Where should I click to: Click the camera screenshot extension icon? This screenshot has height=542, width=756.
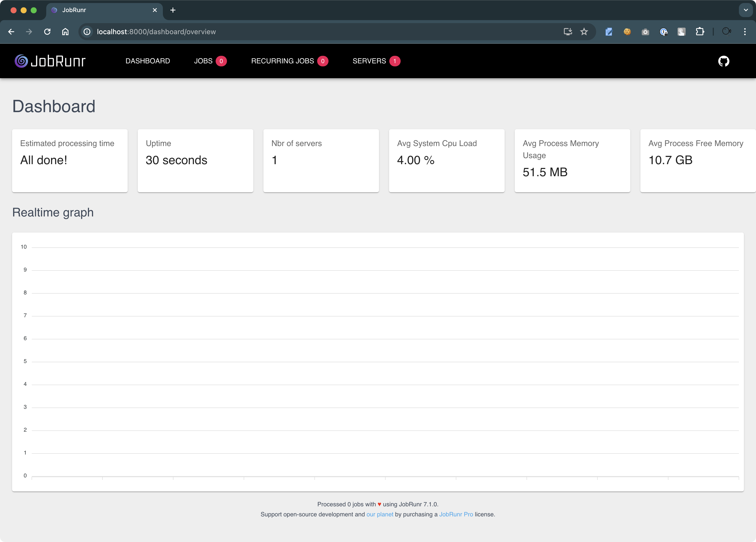coord(645,32)
